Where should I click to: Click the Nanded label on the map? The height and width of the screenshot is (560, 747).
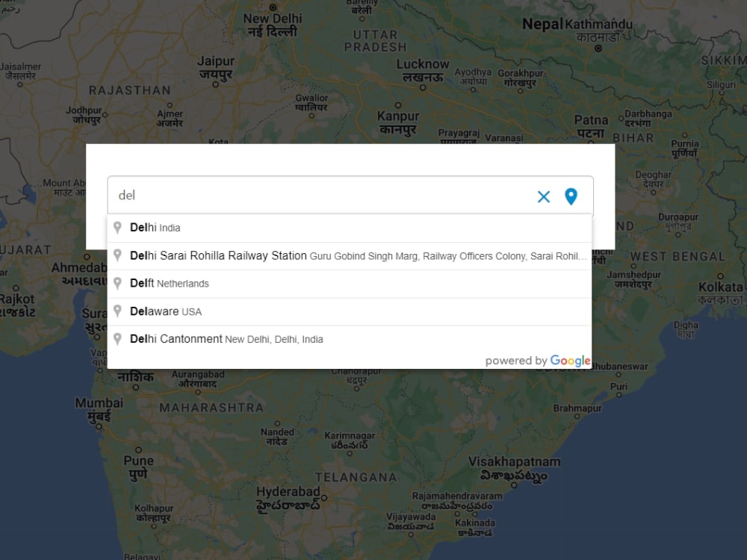click(x=277, y=436)
